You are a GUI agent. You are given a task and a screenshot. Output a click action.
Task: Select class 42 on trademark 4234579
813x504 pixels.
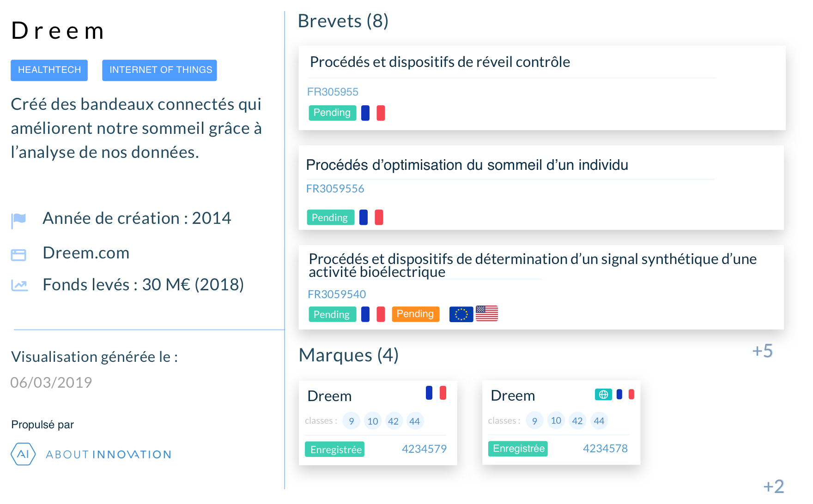click(394, 421)
